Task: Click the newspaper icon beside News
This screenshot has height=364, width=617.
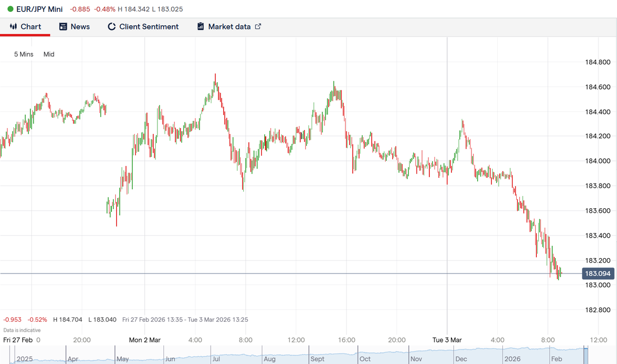Action: (63, 26)
